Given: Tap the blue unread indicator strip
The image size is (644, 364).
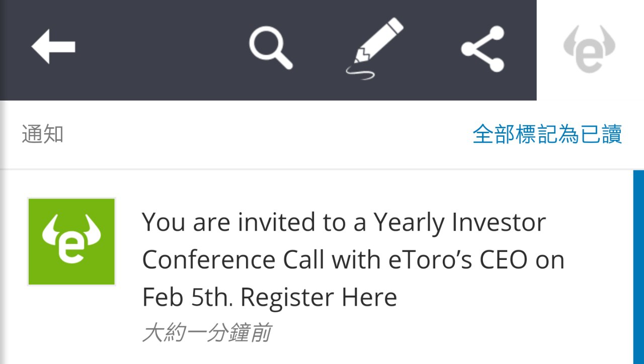Looking at the screenshot, I should click(638, 266).
